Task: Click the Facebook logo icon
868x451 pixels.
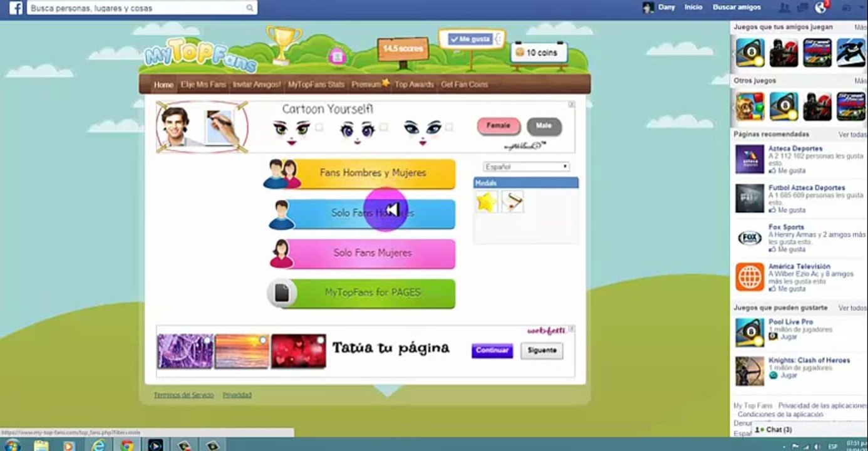Action: tap(16, 8)
